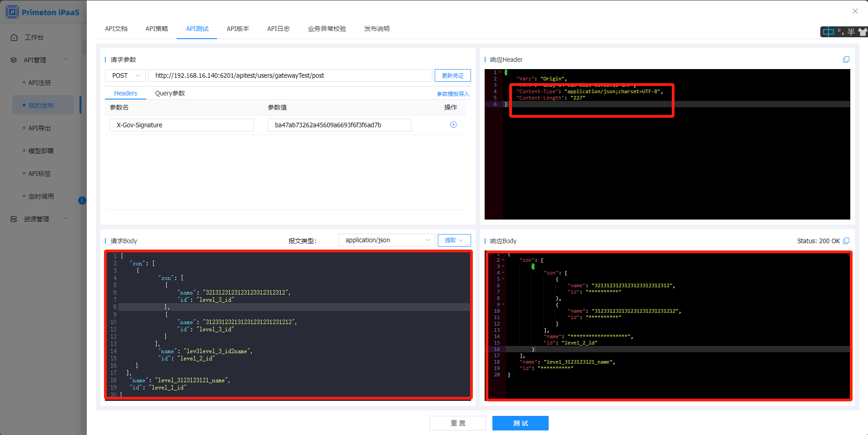The width and height of the screenshot is (868, 435).
Task: Expand the 资源管理 menu chevron
Action: click(65, 219)
